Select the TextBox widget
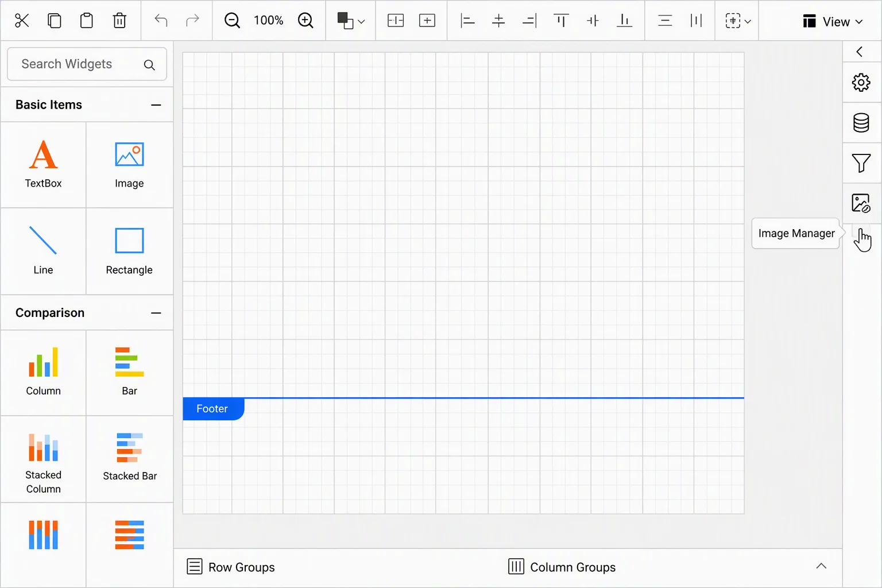882x588 pixels. click(43, 165)
